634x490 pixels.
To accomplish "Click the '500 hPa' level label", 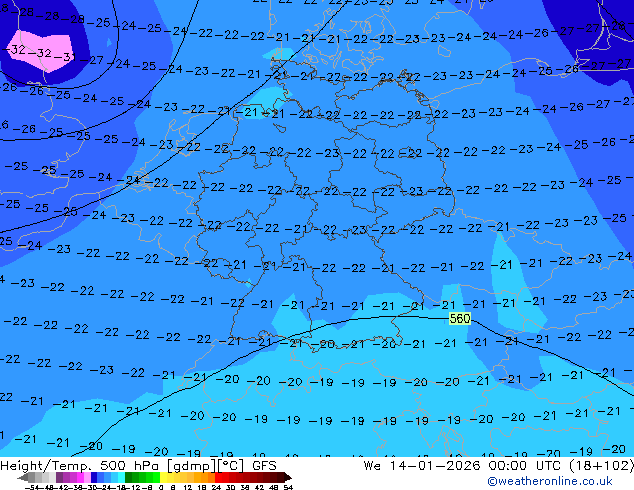I will [x=131, y=466].
